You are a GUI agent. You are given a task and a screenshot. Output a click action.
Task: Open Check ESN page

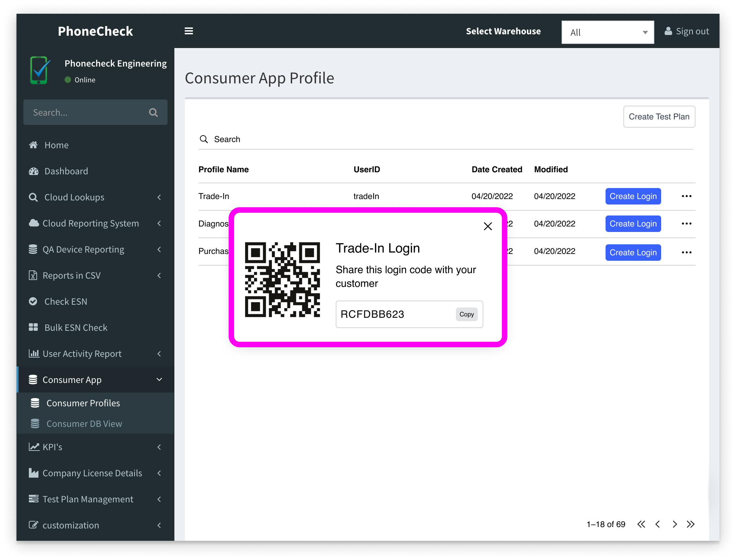(x=66, y=302)
